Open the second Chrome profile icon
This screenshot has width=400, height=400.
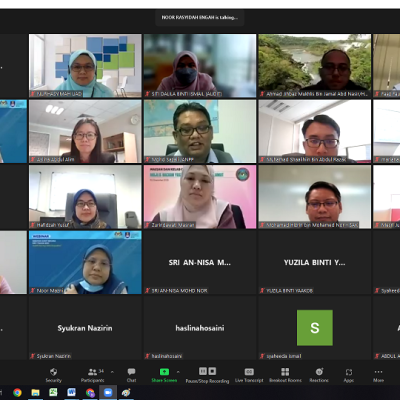point(90,393)
